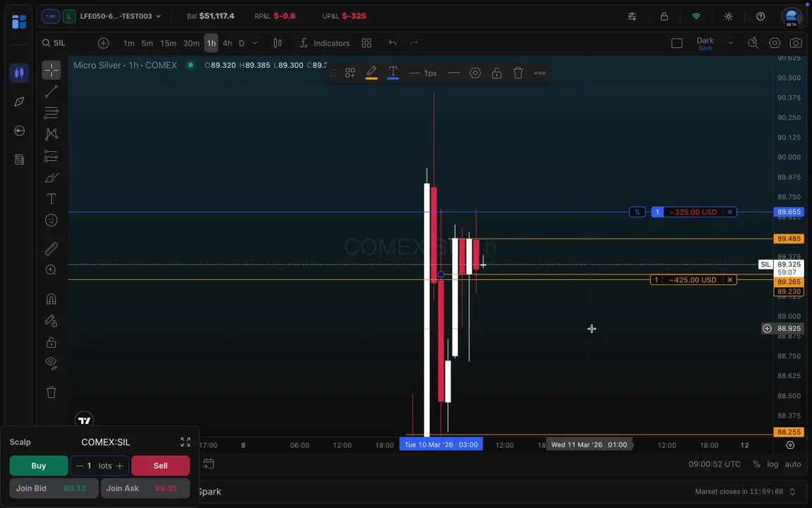Select the pattern drawing tool
Image resolution: width=812 pixels, height=508 pixels.
click(51, 134)
